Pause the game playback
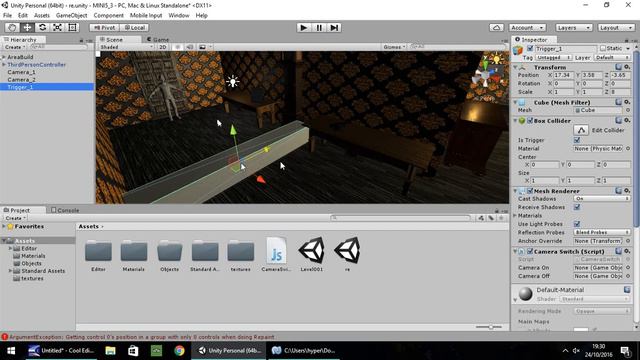Image resolution: width=640 pixels, height=360 pixels. 319,27
